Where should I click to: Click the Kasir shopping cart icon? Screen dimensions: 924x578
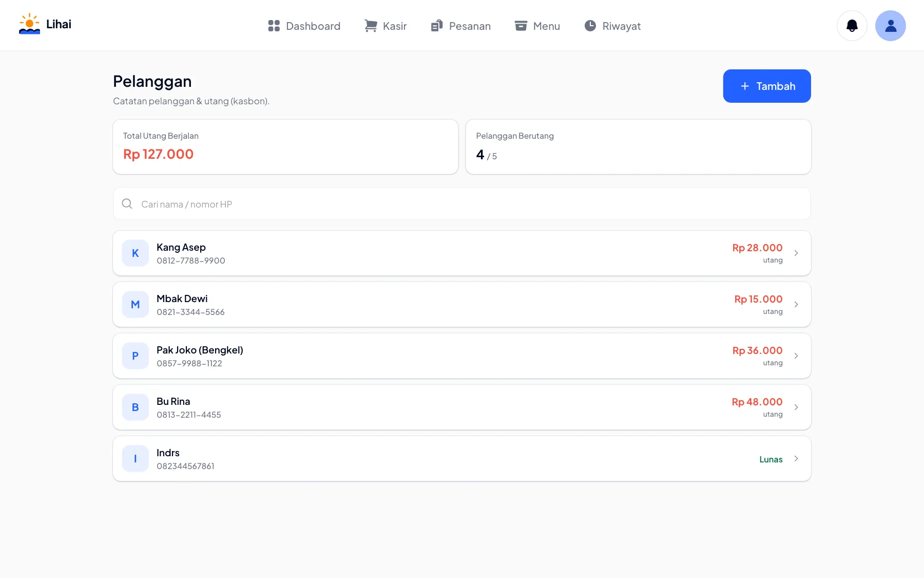point(371,26)
